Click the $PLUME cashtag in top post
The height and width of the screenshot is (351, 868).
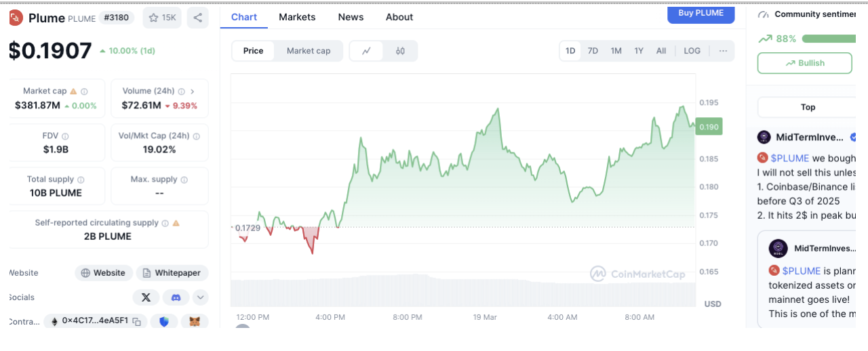(x=789, y=158)
